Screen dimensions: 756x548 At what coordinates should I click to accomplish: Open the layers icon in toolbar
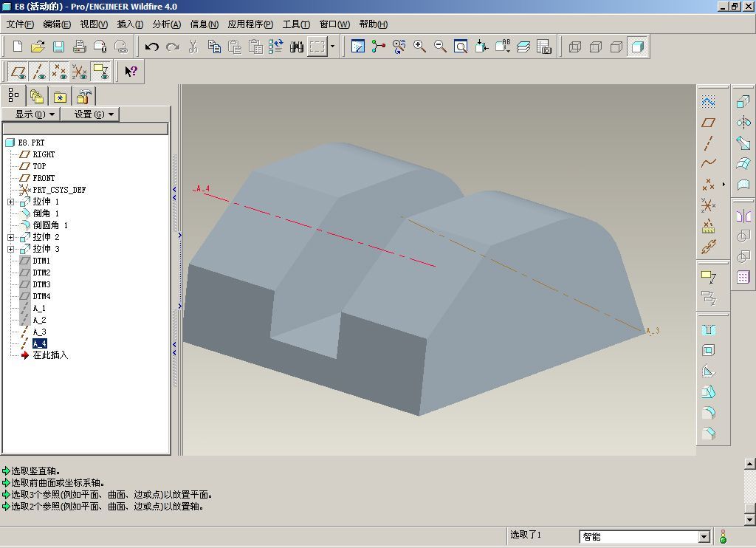click(523, 47)
